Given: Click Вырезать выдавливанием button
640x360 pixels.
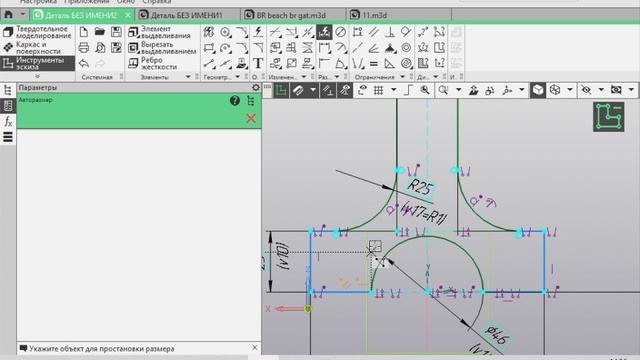Looking at the screenshot, I should [x=162, y=48].
